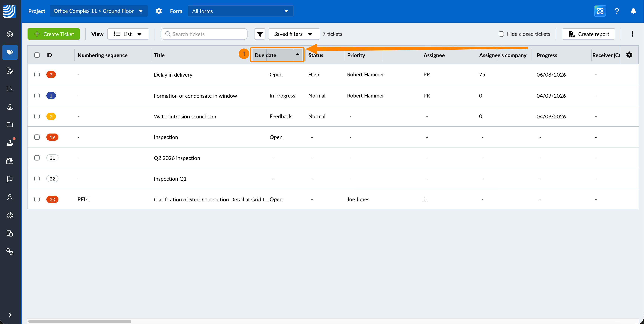Click the blue ID badge 1
The height and width of the screenshot is (324, 644).
(51, 95)
